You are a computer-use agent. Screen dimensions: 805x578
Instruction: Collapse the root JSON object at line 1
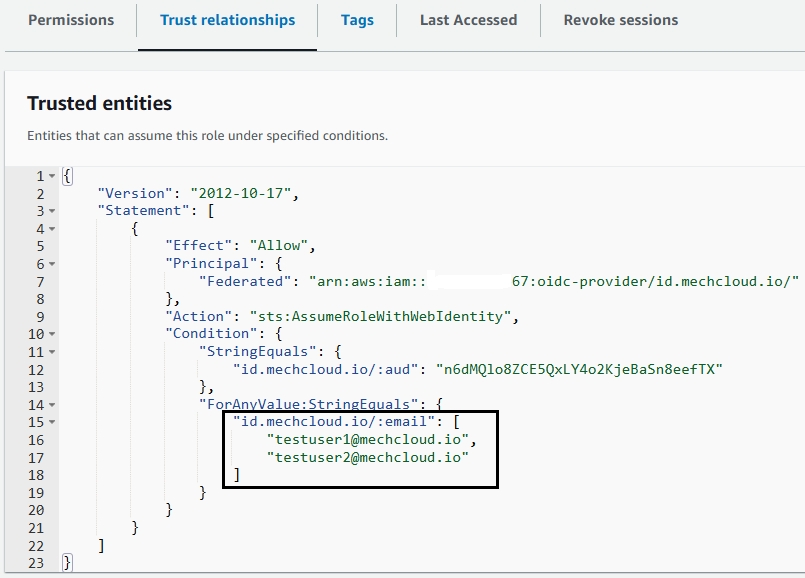(x=51, y=177)
